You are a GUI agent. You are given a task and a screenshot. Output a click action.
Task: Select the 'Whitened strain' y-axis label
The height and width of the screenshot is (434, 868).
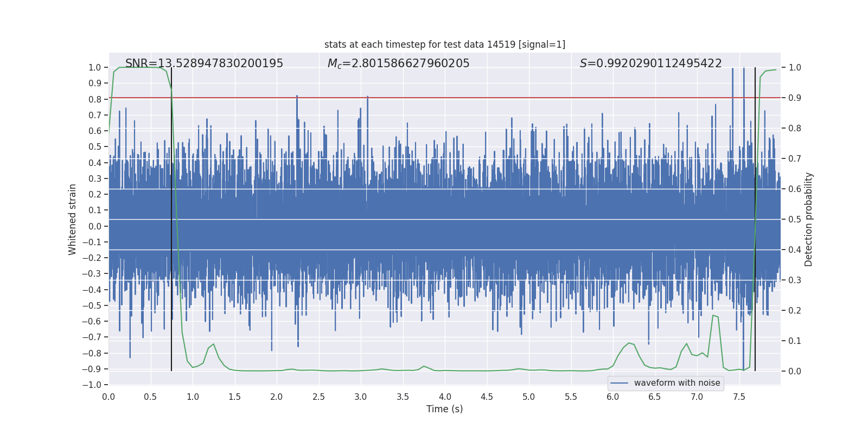point(72,219)
